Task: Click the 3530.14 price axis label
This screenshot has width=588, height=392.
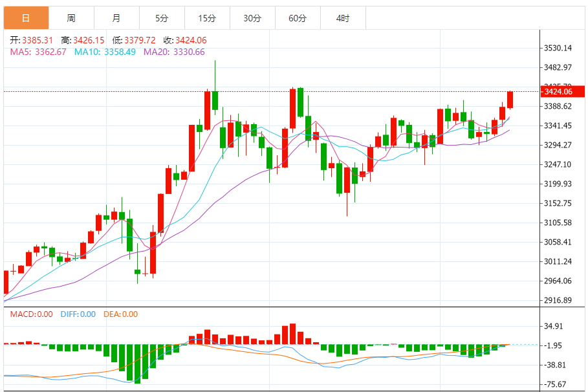Action: point(558,48)
